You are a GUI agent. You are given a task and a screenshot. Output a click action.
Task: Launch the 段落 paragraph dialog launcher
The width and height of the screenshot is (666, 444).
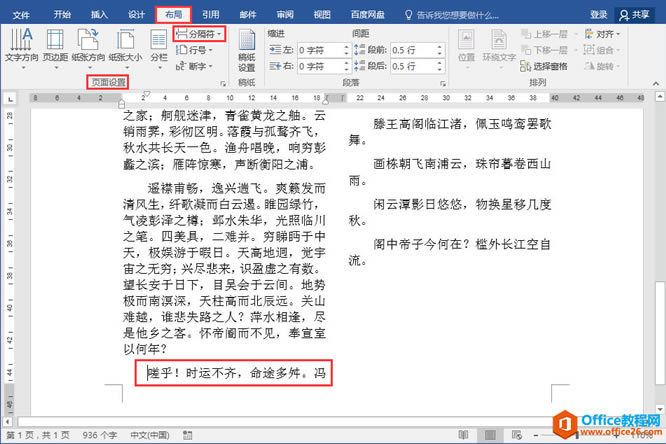pos(443,84)
